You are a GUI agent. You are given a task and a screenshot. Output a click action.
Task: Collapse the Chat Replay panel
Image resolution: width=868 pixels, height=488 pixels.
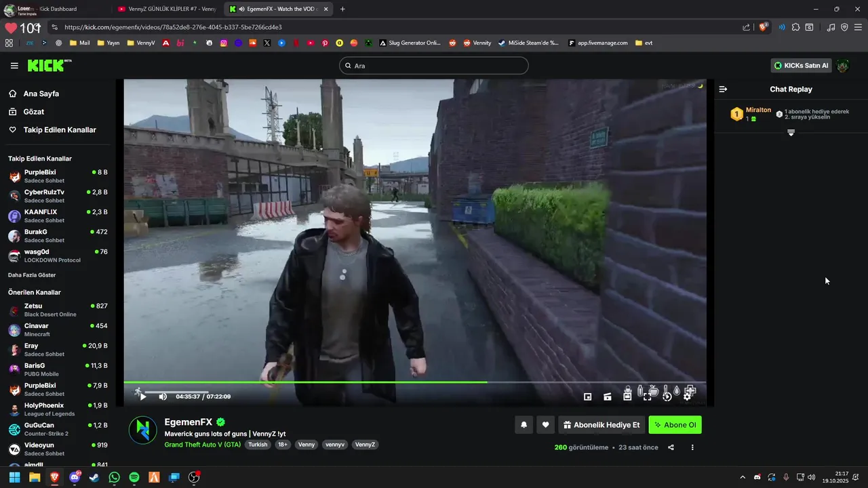(723, 89)
